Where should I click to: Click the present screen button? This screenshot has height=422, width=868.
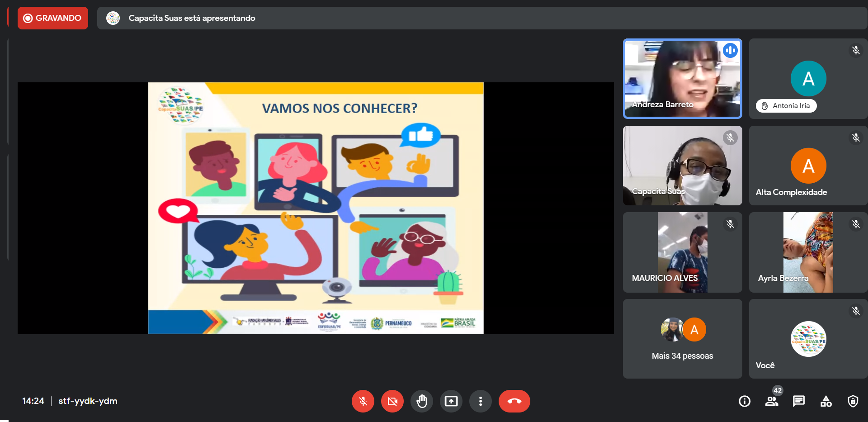pos(451,401)
